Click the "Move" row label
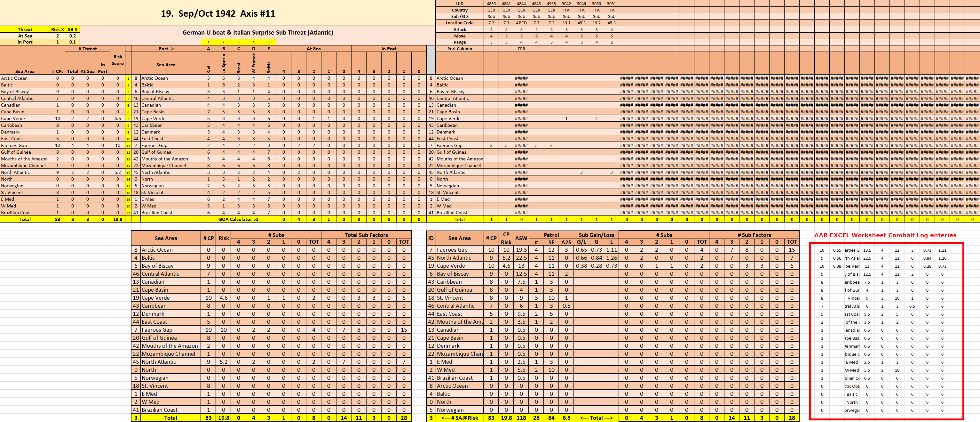The height and width of the screenshot is (422, 980). pyautogui.click(x=460, y=36)
